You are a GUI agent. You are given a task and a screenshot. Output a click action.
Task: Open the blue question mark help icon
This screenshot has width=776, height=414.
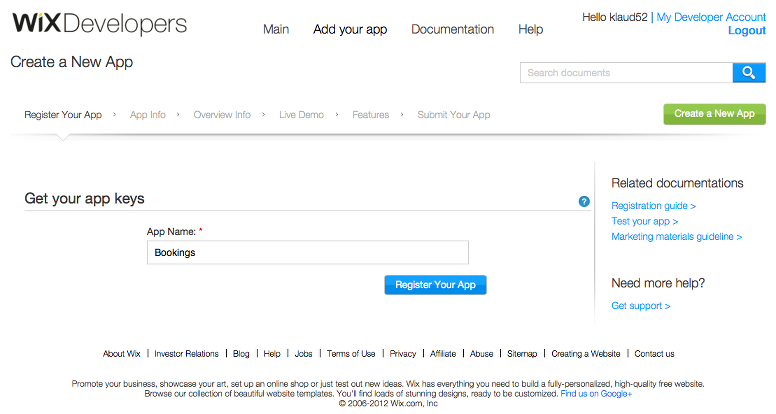coord(584,201)
